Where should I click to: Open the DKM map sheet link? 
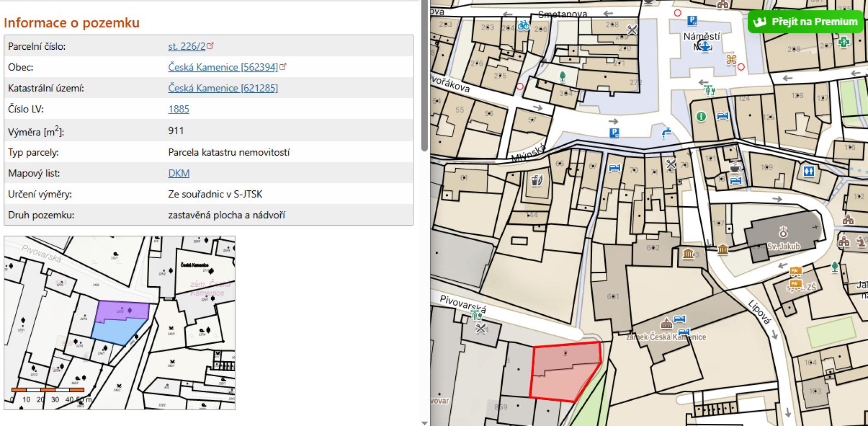point(179,173)
